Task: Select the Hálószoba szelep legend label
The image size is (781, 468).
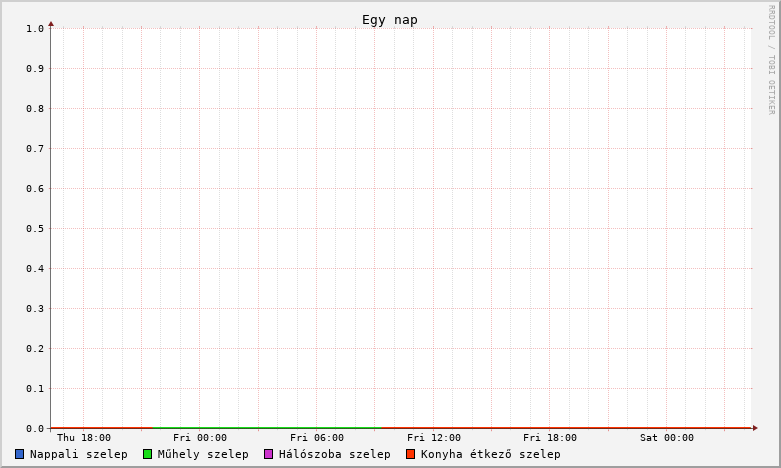Action: (x=334, y=454)
